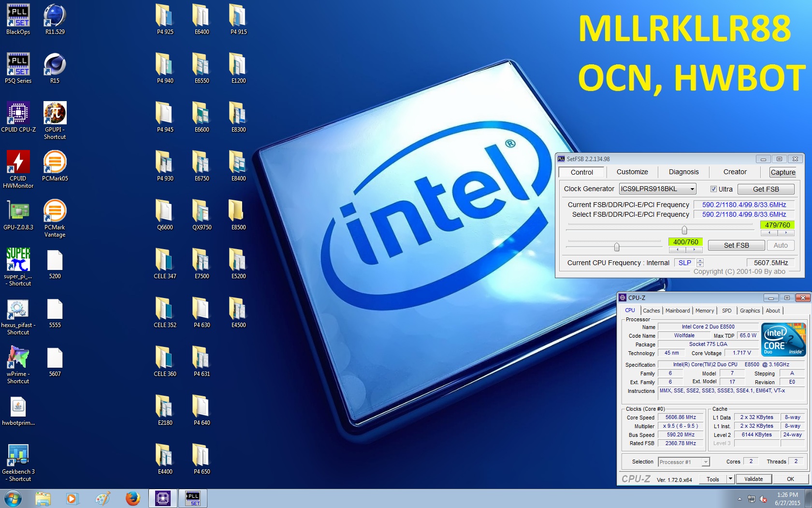Show hidden tray icons arrow
This screenshot has height=508, width=812.
click(739, 499)
